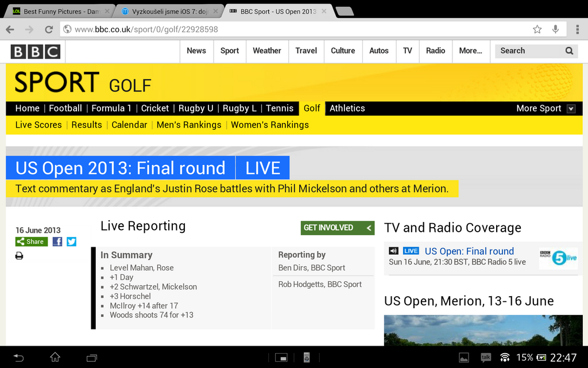Bookmark page with the star icon
Screen dimensions: 588x368
[537, 29]
